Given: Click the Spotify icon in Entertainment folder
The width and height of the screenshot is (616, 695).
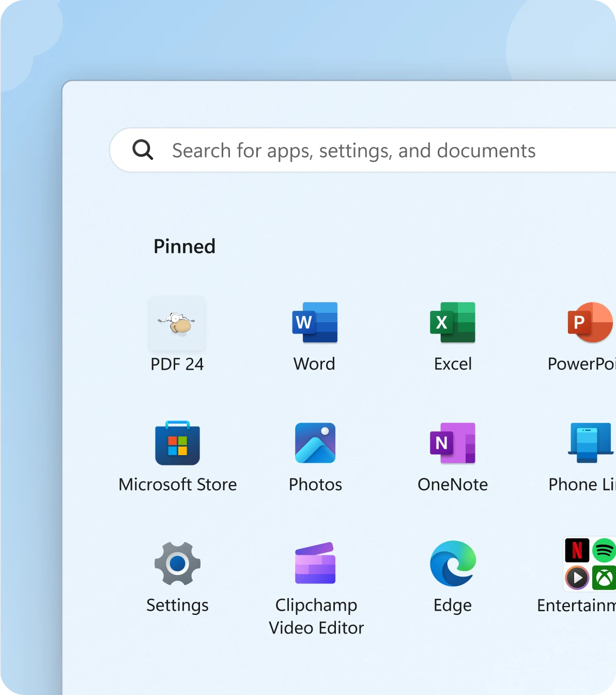Looking at the screenshot, I should click(604, 550).
